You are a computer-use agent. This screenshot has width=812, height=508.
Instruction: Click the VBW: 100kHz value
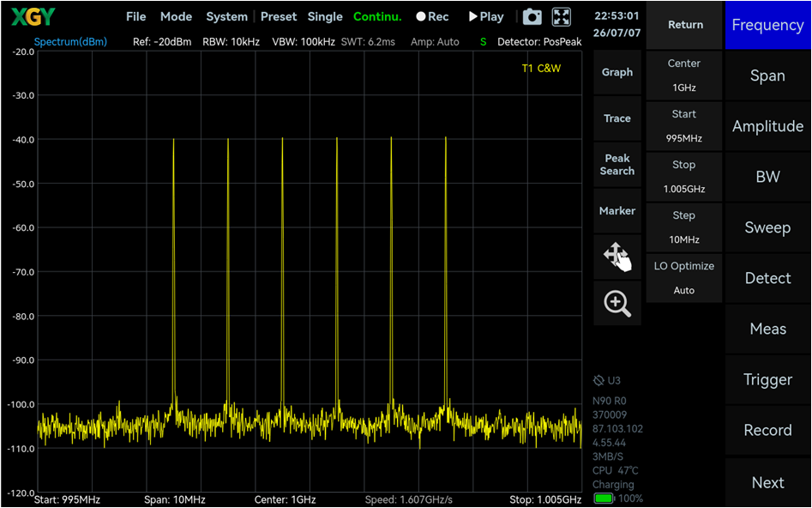304,42
